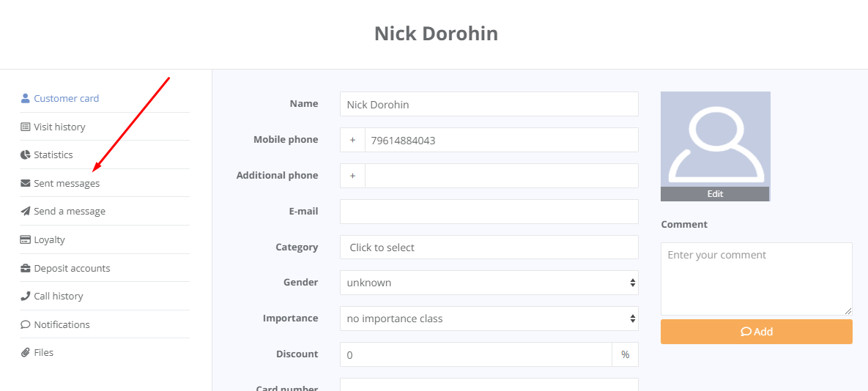Click the Files paperclip icon

[26, 352]
